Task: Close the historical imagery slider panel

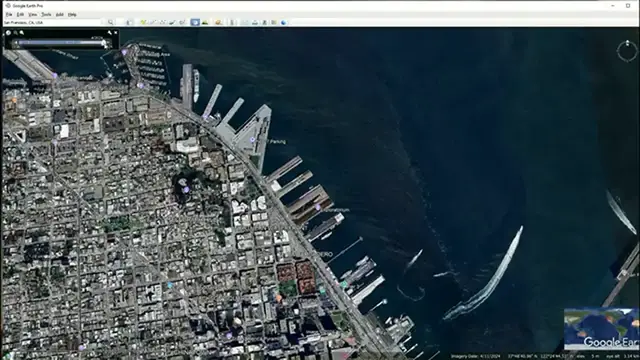Action: pyautogui.click(x=116, y=33)
